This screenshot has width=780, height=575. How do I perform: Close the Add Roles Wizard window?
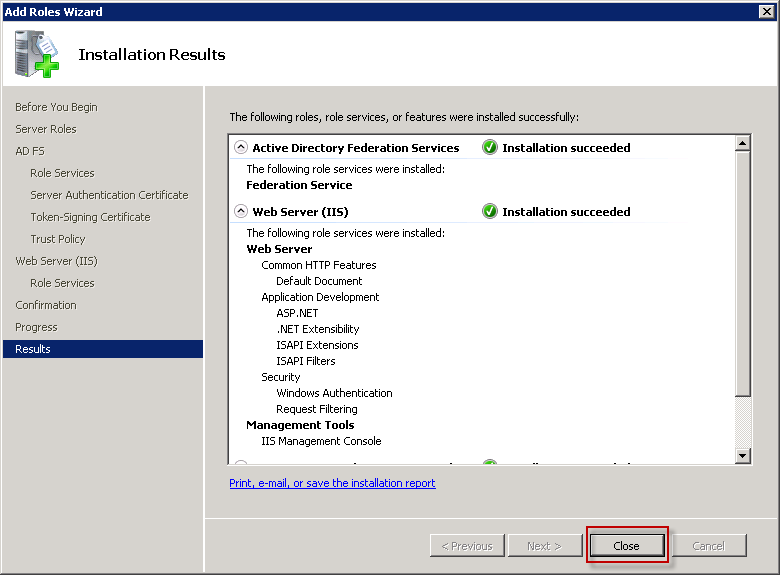(x=767, y=11)
